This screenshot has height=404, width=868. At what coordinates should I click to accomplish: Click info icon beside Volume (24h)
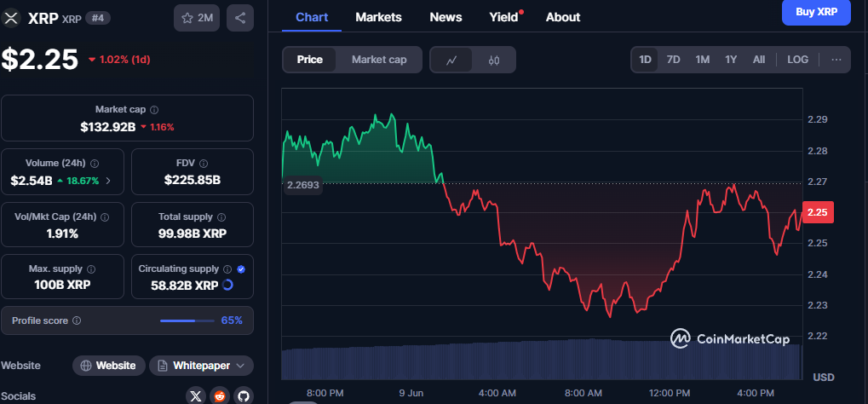(95, 164)
